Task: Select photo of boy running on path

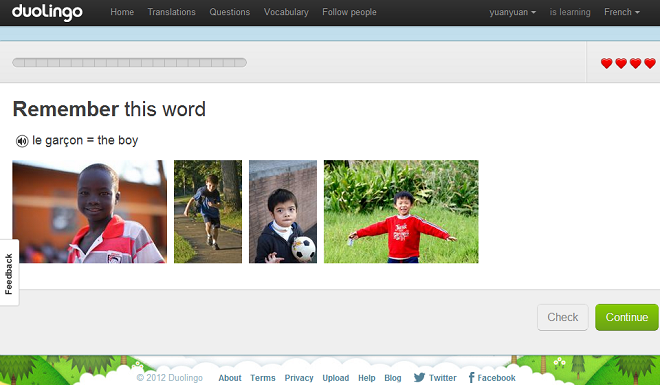Action: click(x=208, y=211)
